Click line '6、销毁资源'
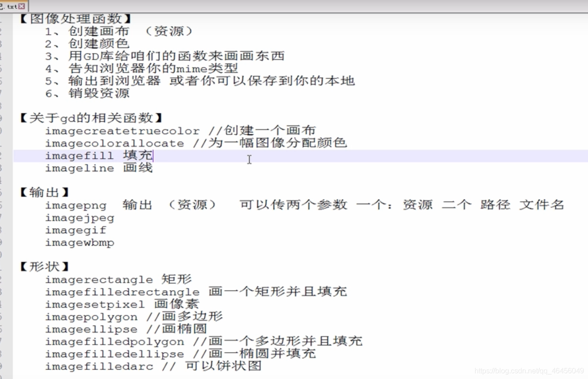The image size is (588, 379). click(x=87, y=93)
